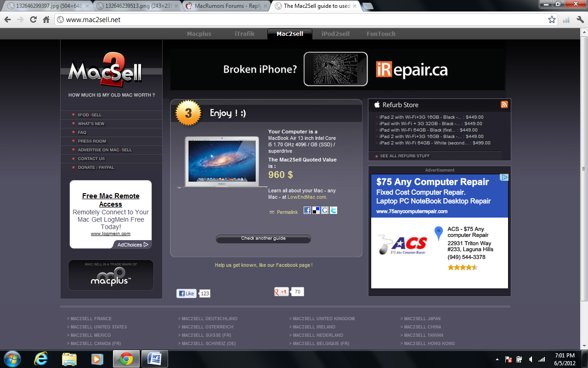Open MAC2SELL JAPAN footer link
This screenshot has width=588, height=368.
(x=422, y=318)
